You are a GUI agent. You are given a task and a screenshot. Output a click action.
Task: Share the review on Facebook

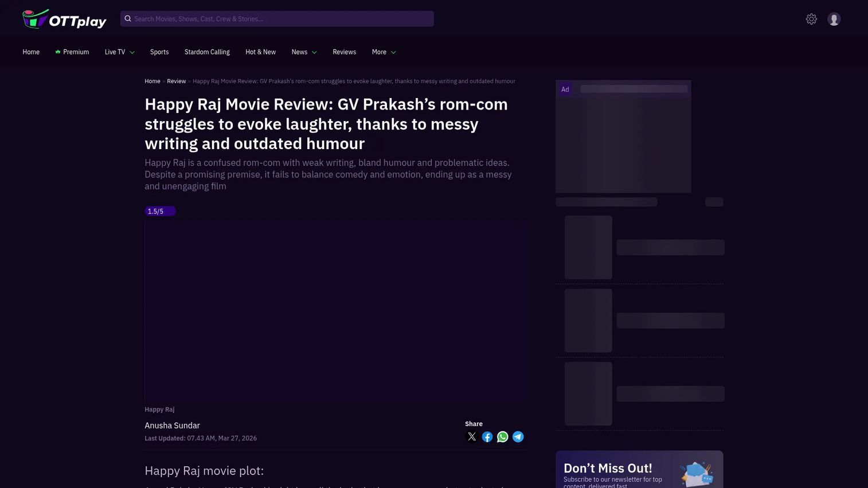tap(487, 437)
